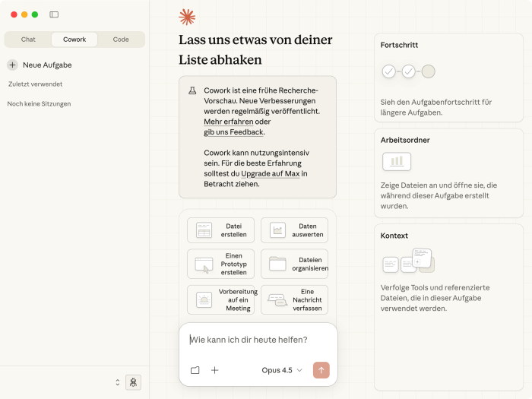This screenshot has width=532, height=399.
Task: Follow the Upgrade auf Max link
Action: 271,174
